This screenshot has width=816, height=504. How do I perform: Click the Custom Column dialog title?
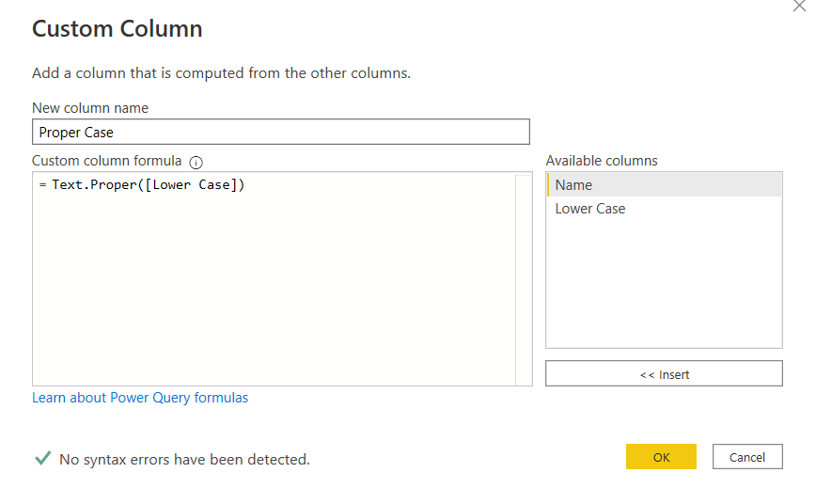[118, 28]
